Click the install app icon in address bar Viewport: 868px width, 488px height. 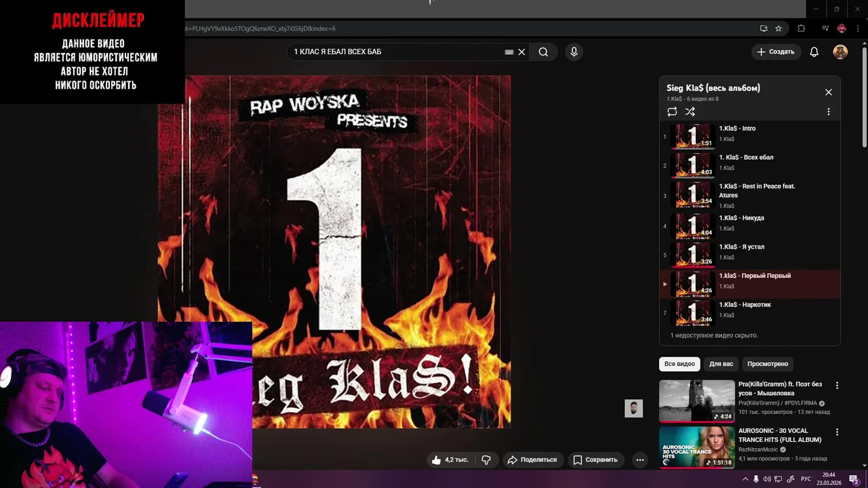764,28
